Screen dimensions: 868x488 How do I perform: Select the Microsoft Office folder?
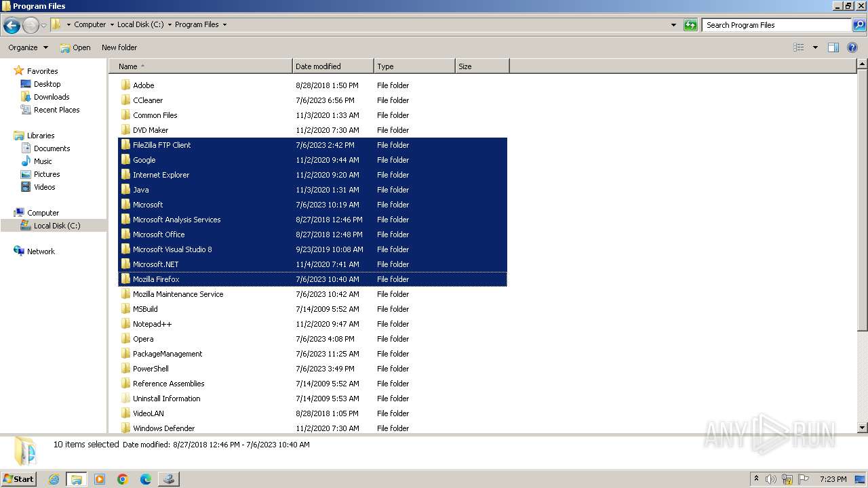tap(159, 235)
